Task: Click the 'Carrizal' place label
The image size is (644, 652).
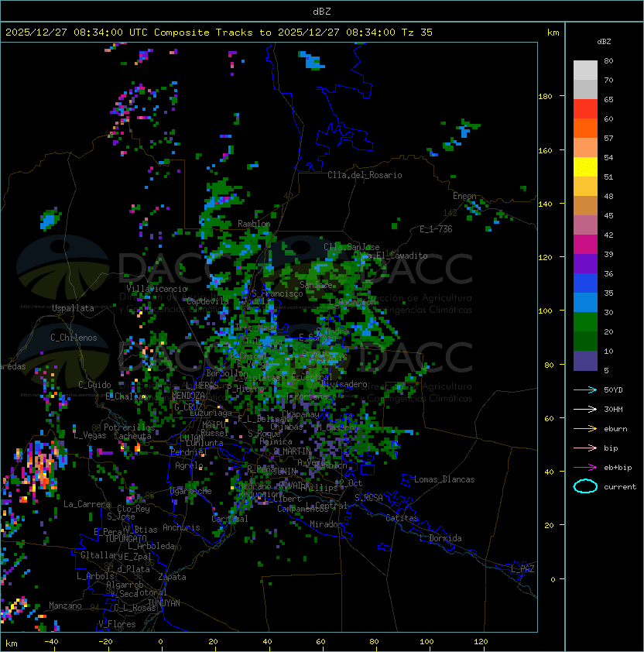Action: pos(230,519)
